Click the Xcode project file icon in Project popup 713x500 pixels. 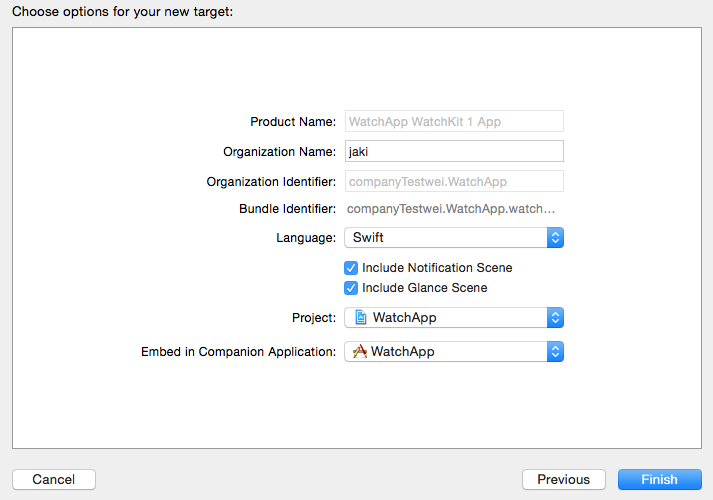(361, 318)
